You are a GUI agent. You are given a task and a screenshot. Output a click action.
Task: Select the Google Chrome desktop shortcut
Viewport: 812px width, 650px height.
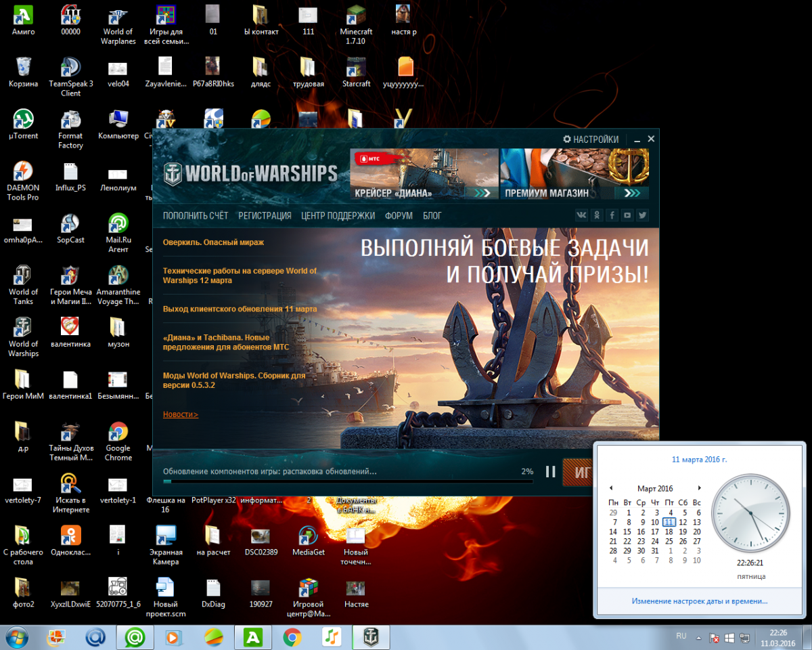(118, 442)
